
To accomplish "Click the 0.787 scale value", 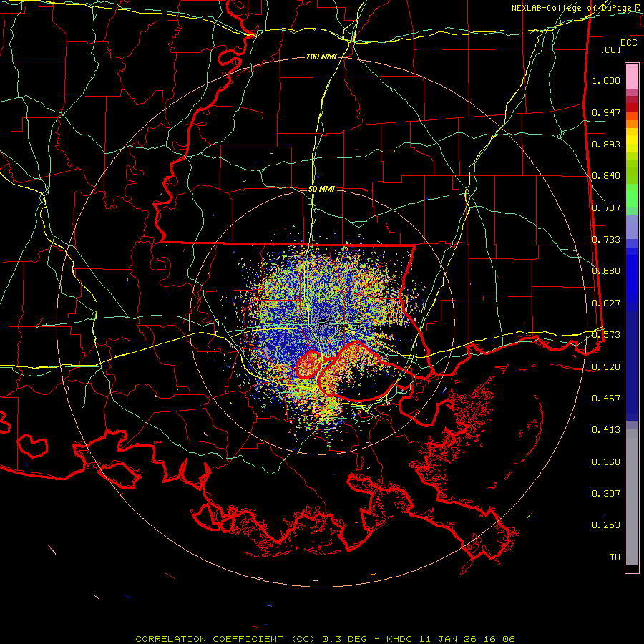I will 606,208.
